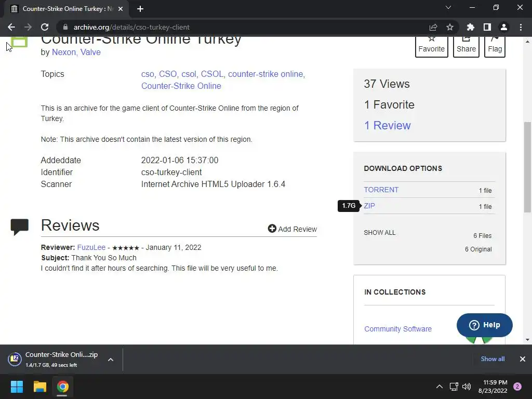The width and height of the screenshot is (532, 399).
Task: Click the Chrome taskbar icon
Action: (x=62, y=387)
